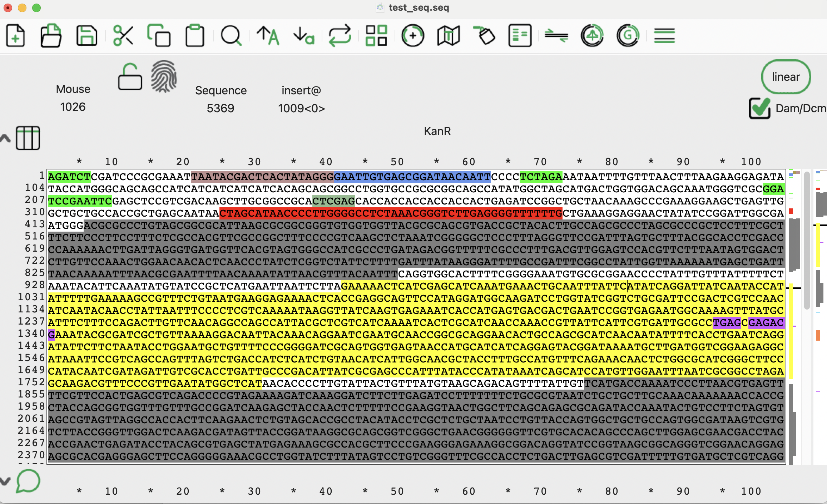827x504 pixels.
Task: Copy the selected sequence
Action: [159, 35]
